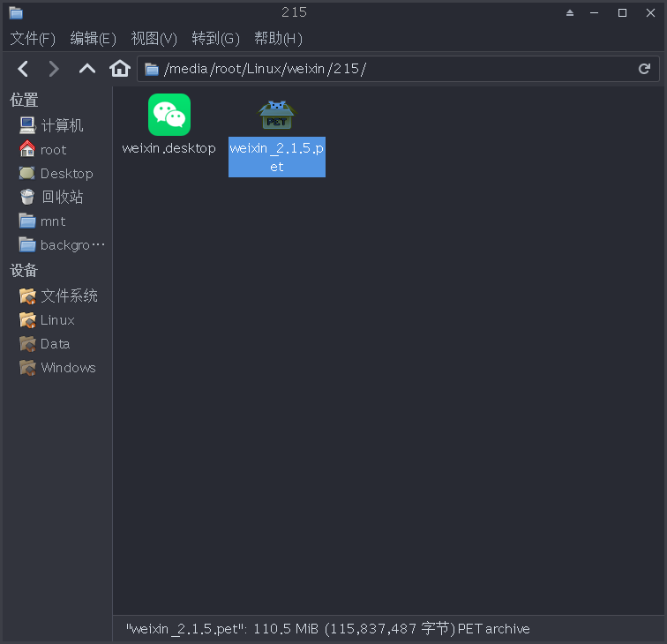Open Desktop in the places sidebar
The image size is (667, 644).
tap(56, 173)
